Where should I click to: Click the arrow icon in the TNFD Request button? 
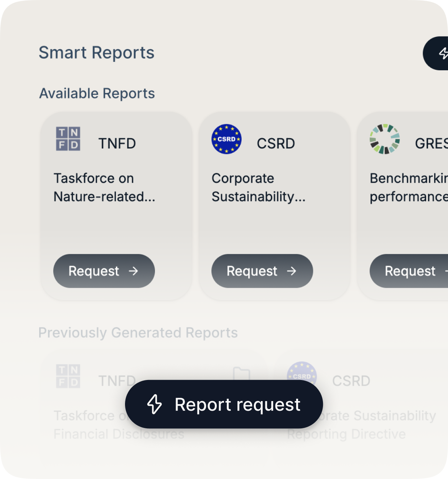coord(134,271)
